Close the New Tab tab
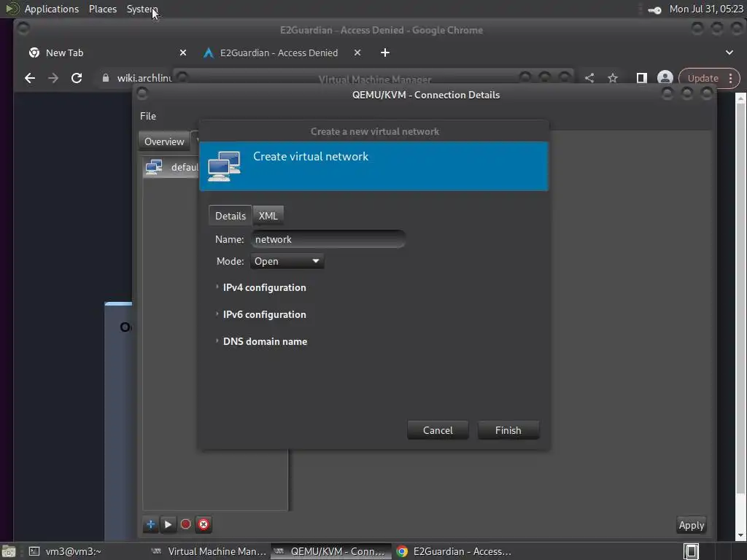Viewport: 747px width, 560px height. (x=183, y=52)
